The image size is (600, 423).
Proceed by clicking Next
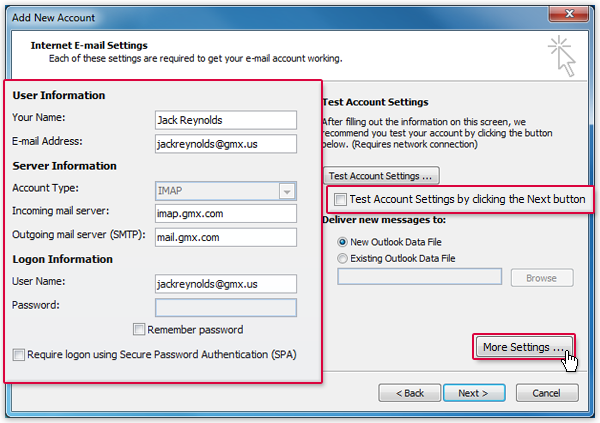[474, 393]
